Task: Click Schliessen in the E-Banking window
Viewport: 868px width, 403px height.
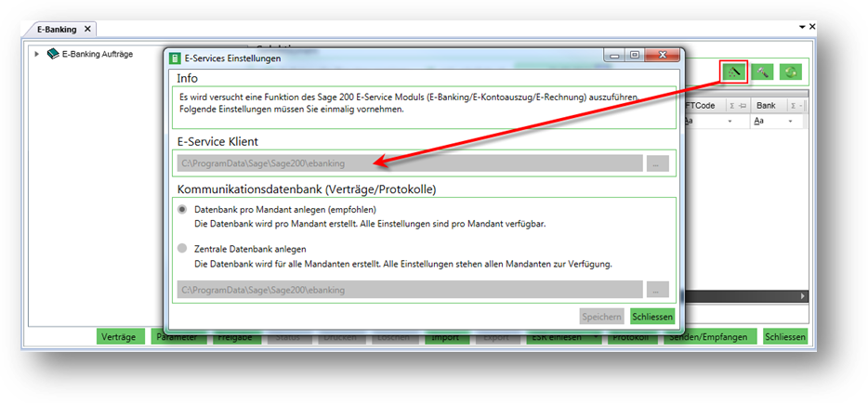Action: click(785, 337)
